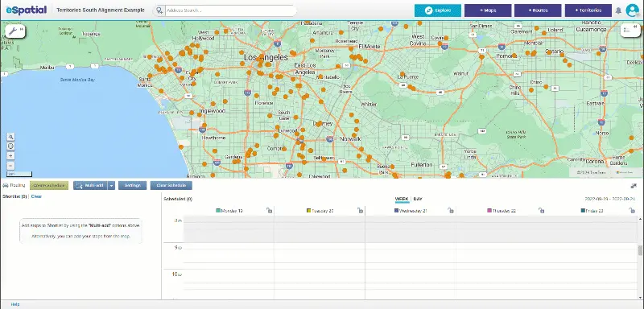This screenshot has height=309, width=644.
Task: Click the 'Thursday 22' column header
Action: tap(504, 211)
